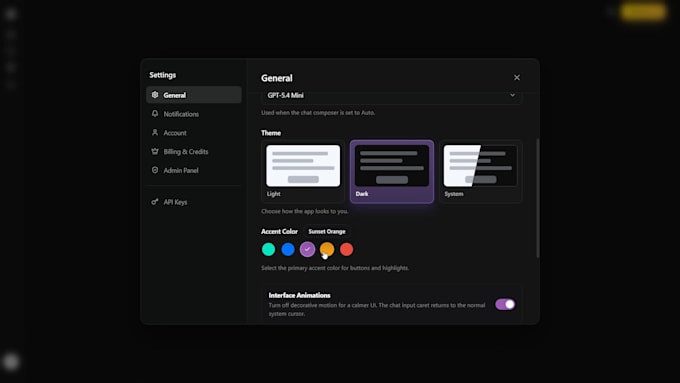Choose the red accent color
Viewport: 680px width, 383px height.
click(x=347, y=249)
